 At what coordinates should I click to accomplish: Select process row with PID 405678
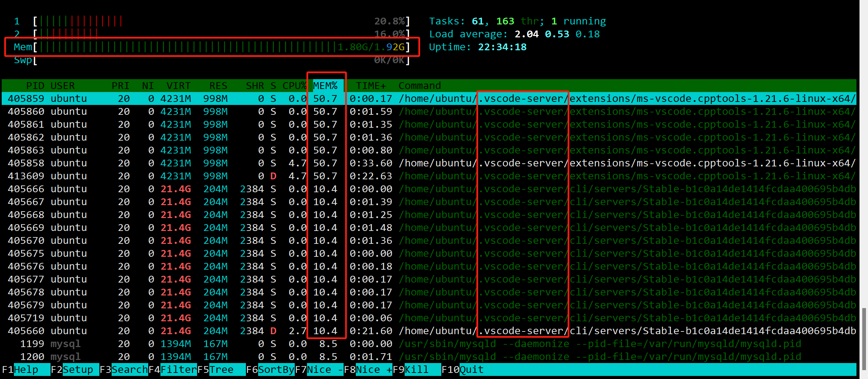(429, 292)
